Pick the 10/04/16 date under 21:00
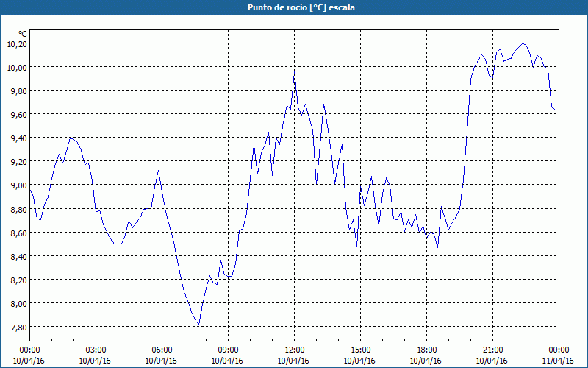 tap(492, 361)
